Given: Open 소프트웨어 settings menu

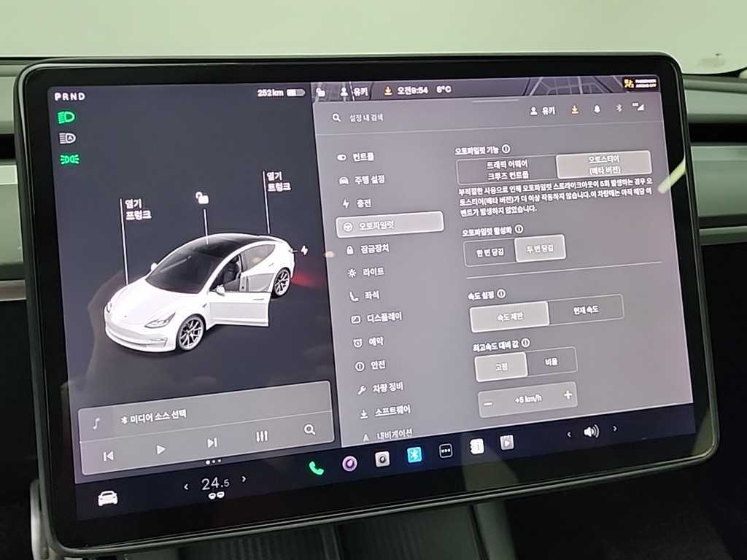Looking at the screenshot, I should pyautogui.click(x=392, y=411).
